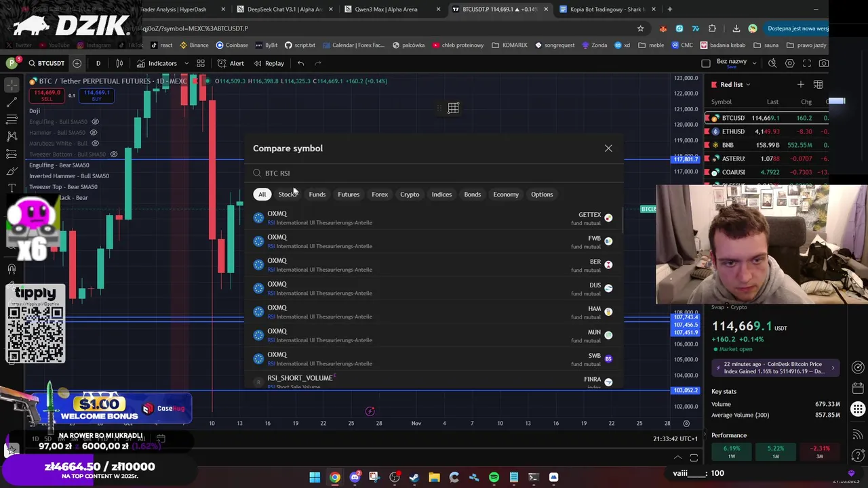Image resolution: width=868 pixels, height=488 pixels.
Task: Add symbol to the Red list watchlist
Action: pyautogui.click(x=800, y=84)
